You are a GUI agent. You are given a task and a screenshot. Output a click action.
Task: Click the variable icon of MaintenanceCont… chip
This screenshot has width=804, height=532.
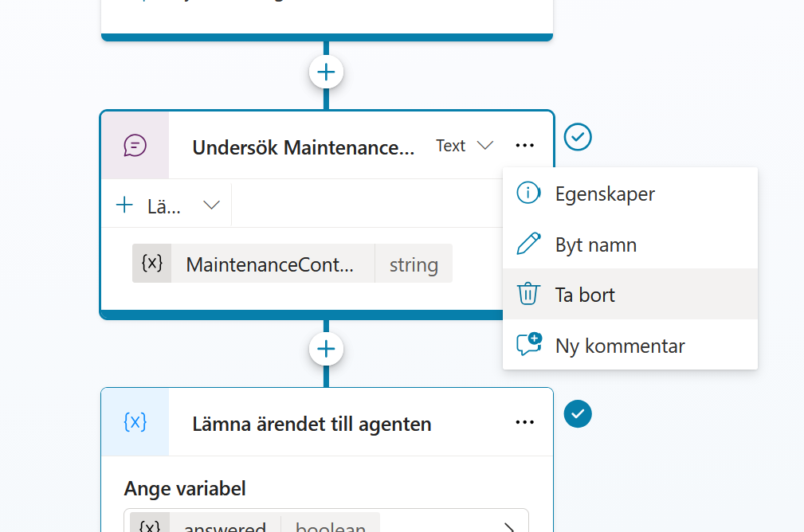[x=151, y=264]
